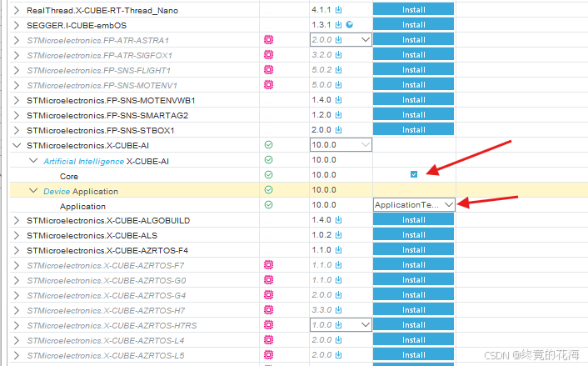
Task: Select the Application tree row label
Action: [82, 206]
